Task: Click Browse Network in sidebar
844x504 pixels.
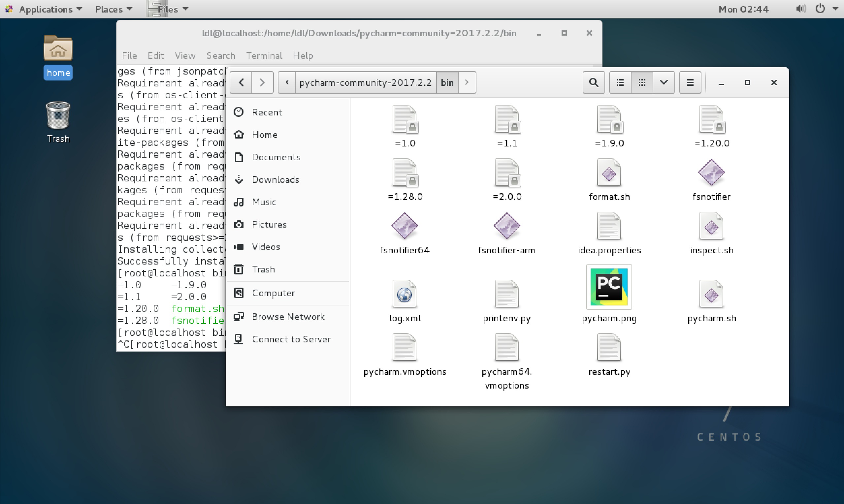Action: [x=288, y=316]
